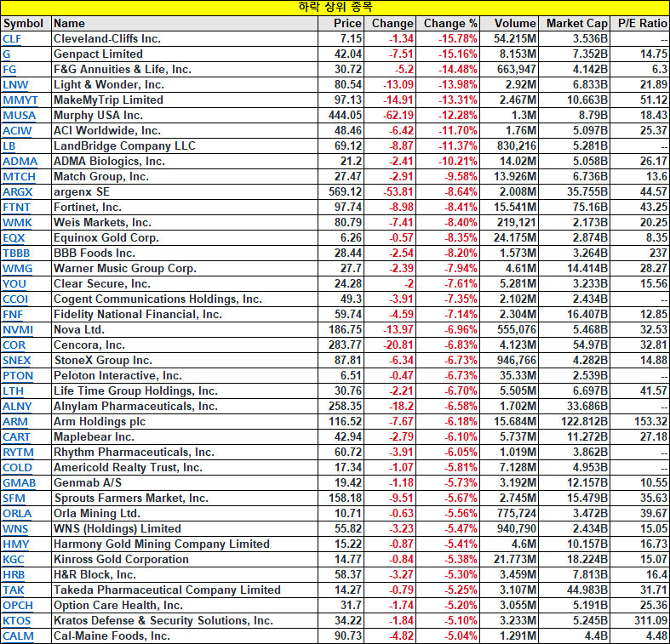The height and width of the screenshot is (644, 670).
Task: Open the LNW symbol link
Action: pyautogui.click(x=15, y=85)
